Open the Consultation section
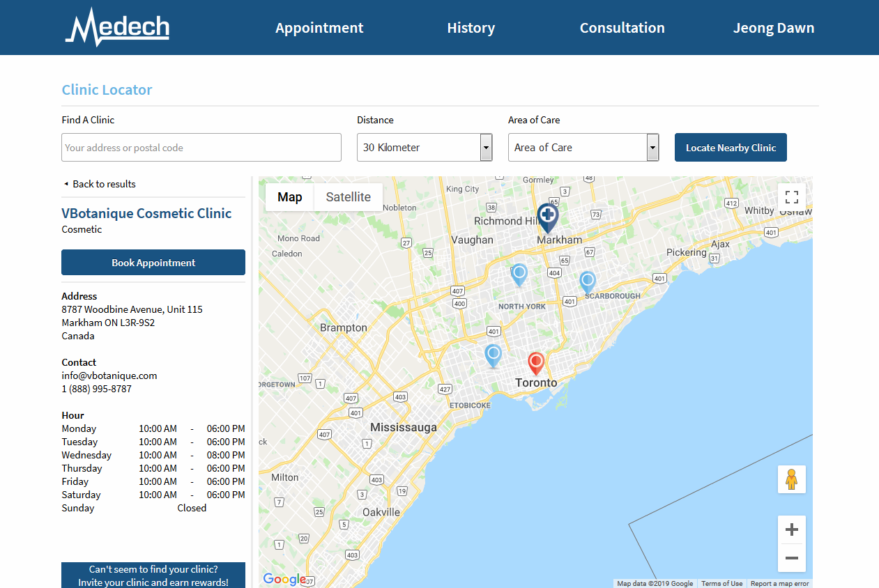The image size is (879, 588). [x=622, y=28]
